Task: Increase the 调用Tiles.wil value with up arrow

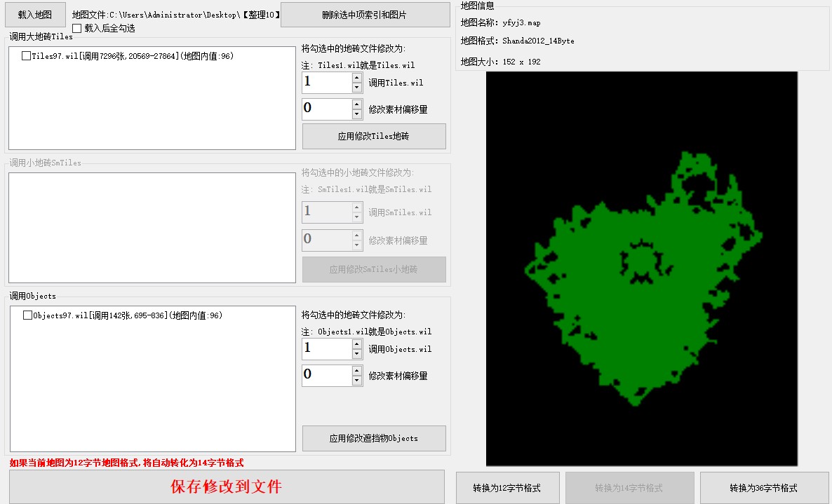Action: pyautogui.click(x=357, y=78)
